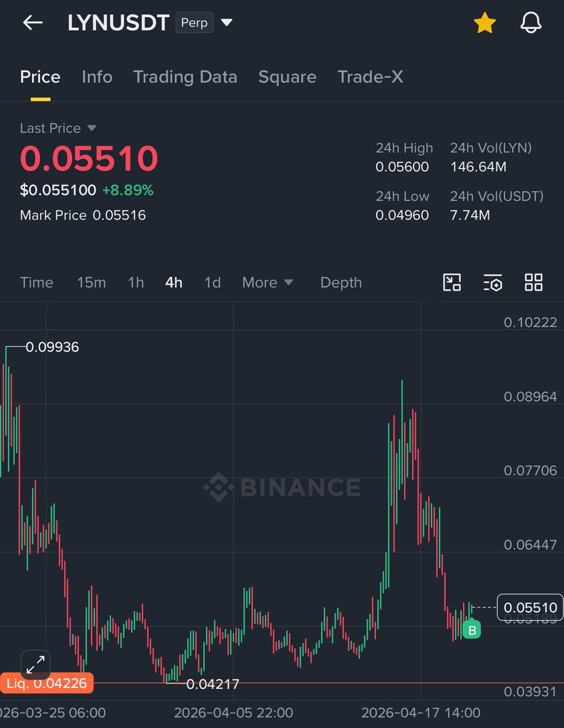564x728 pixels.
Task: Click the 0.04217 low price label
Action: click(x=213, y=684)
